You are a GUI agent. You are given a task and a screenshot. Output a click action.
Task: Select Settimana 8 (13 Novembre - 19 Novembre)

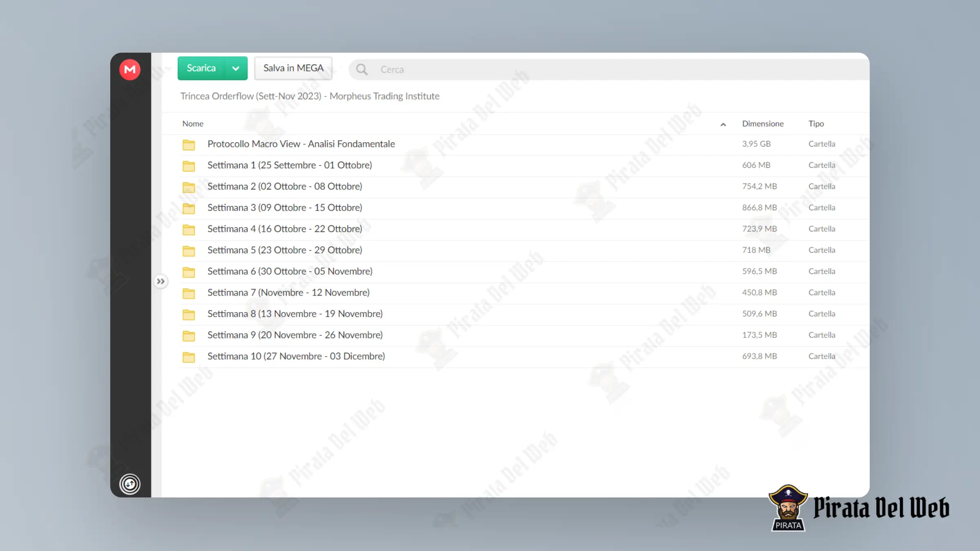[295, 314]
